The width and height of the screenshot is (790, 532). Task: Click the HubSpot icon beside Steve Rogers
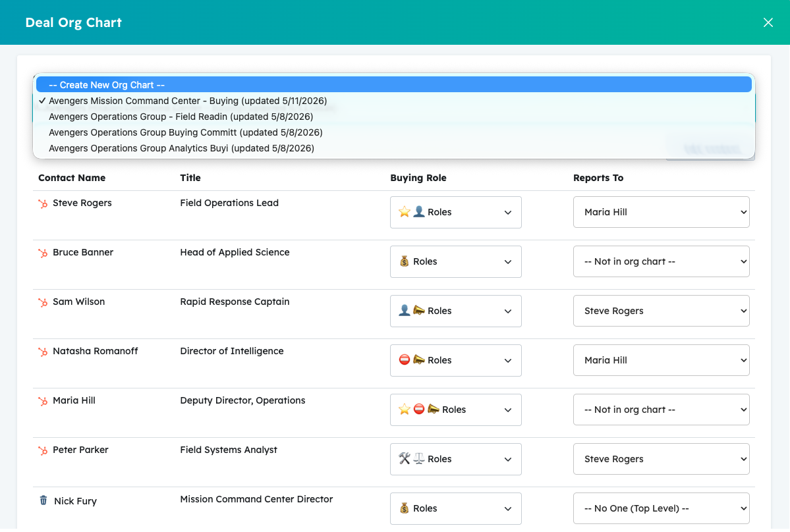(x=43, y=203)
